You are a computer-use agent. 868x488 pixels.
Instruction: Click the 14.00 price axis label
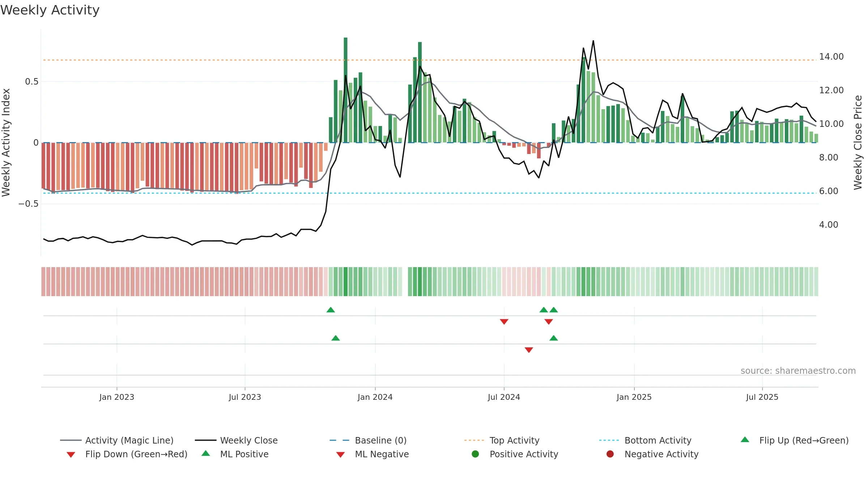pos(831,57)
